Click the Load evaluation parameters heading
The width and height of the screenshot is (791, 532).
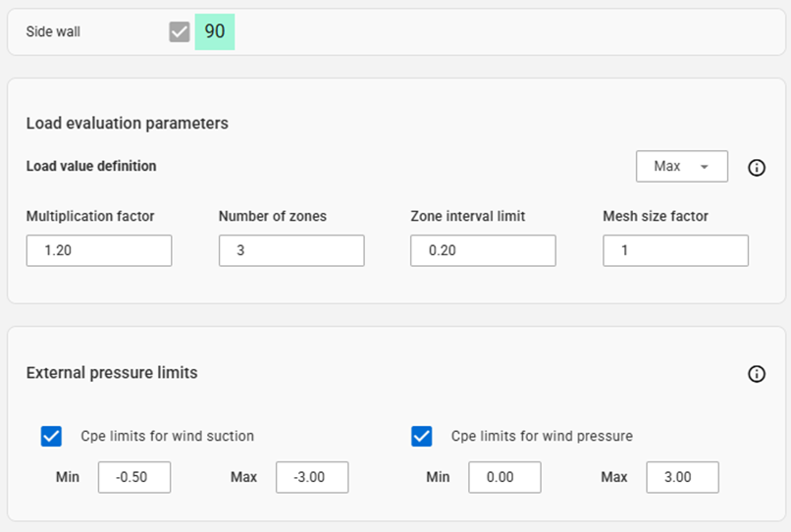(128, 123)
